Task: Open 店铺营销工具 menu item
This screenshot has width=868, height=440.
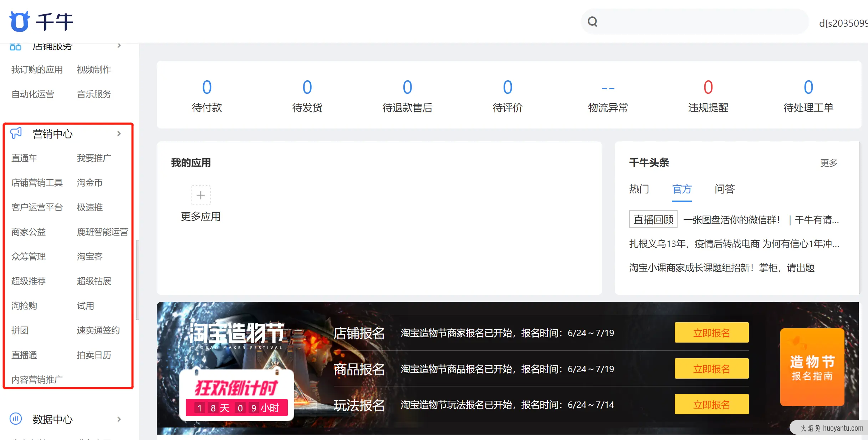Action: point(37,183)
